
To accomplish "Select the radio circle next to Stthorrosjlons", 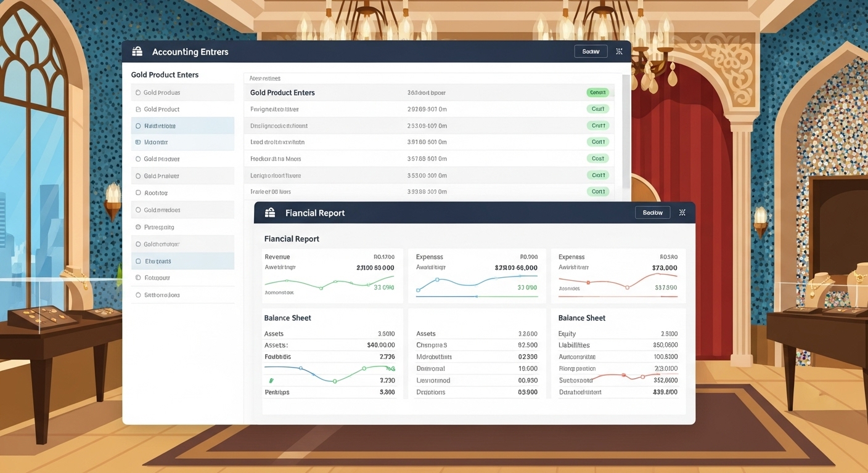I will 138,295.
